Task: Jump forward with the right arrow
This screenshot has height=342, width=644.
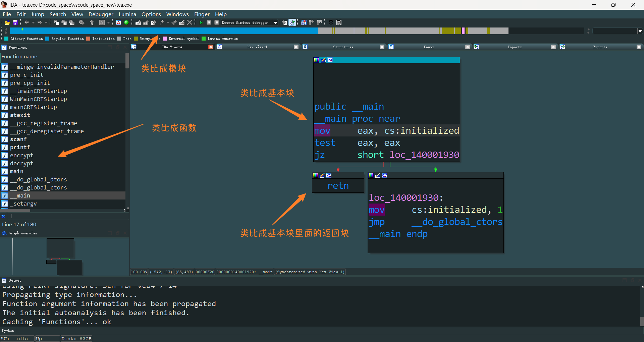Action: [40, 22]
